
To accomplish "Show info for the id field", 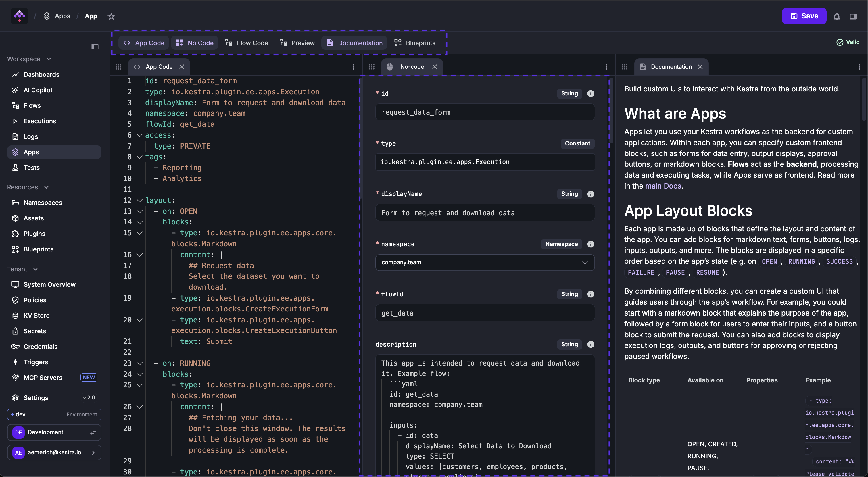I will [x=591, y=93].
